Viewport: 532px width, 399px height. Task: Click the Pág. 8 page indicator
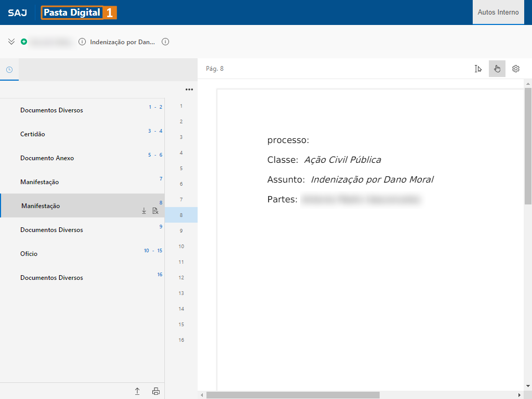click(215, 69)
